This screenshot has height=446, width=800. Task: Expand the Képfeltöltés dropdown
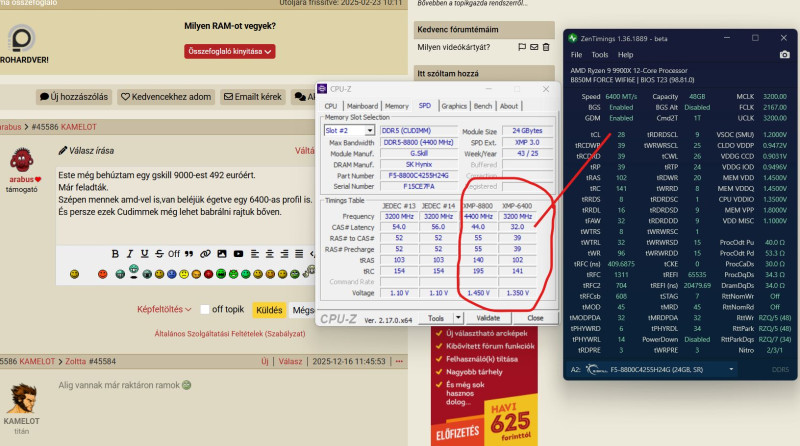coord(164,309)
